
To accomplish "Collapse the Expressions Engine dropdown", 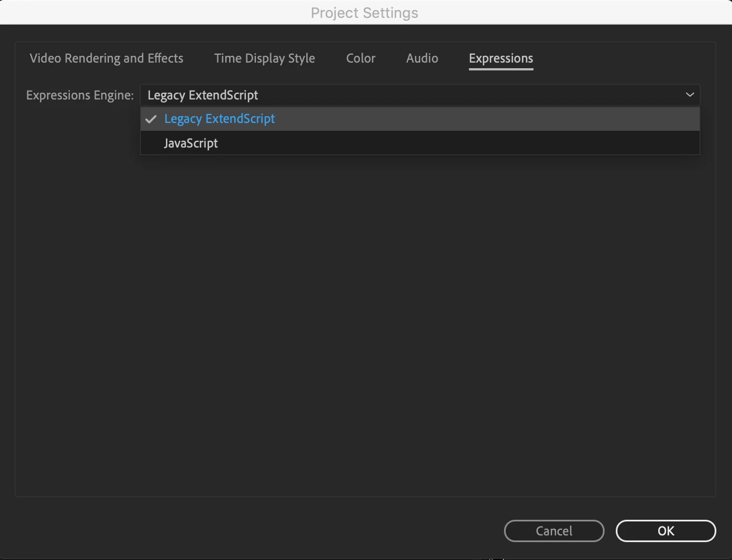I will point(420,95).
